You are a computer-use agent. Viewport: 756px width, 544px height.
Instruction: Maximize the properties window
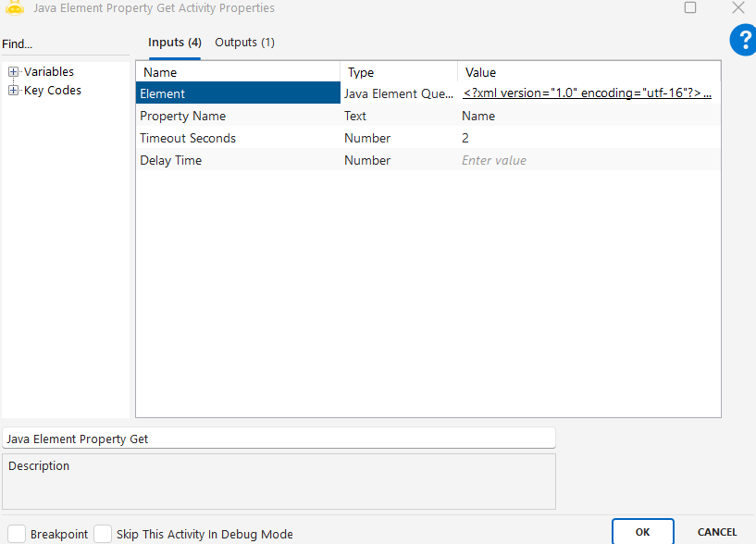(690, 7)
